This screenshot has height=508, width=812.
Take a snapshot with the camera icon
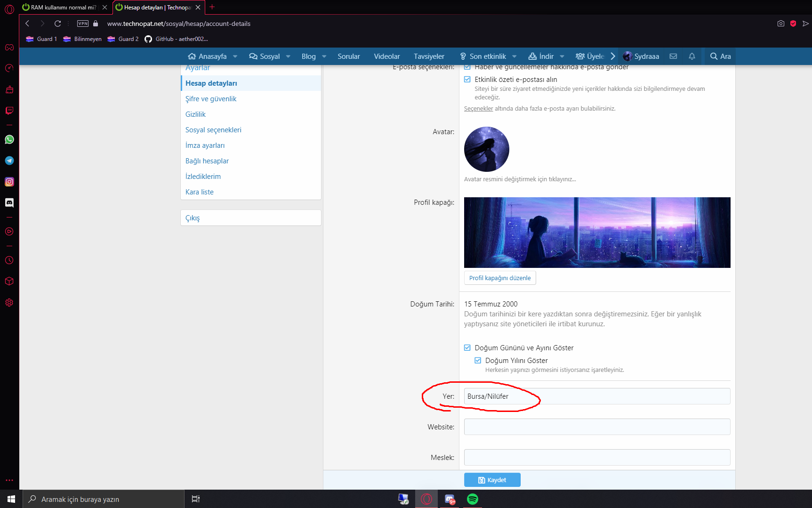[781, 24]
